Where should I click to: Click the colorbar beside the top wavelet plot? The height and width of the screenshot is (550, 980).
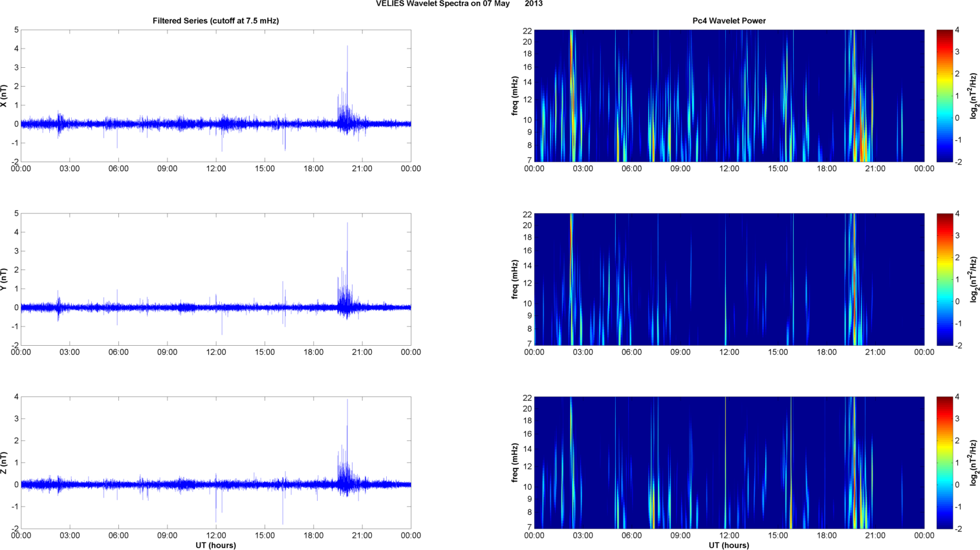click(x=944, y=96)
